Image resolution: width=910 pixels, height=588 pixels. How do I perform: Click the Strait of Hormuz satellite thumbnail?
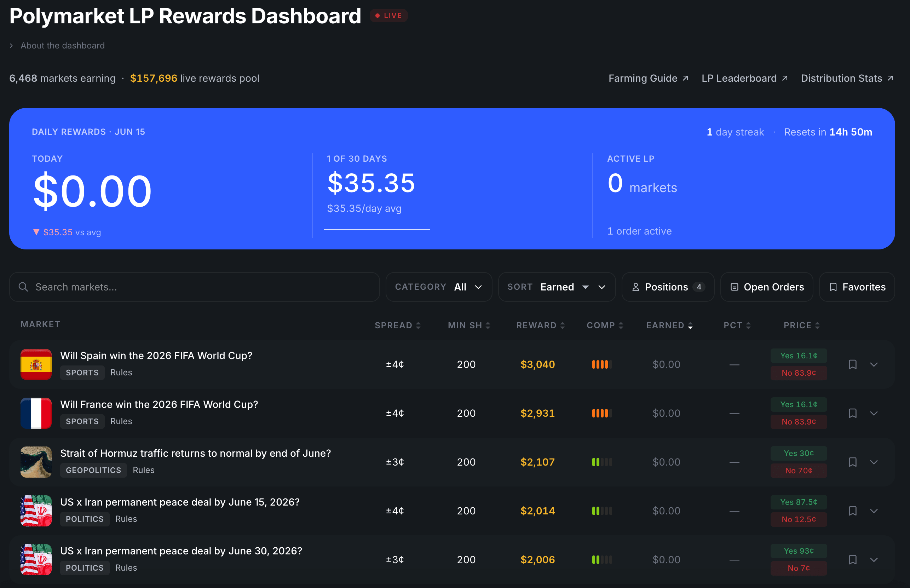click(36, 462)
